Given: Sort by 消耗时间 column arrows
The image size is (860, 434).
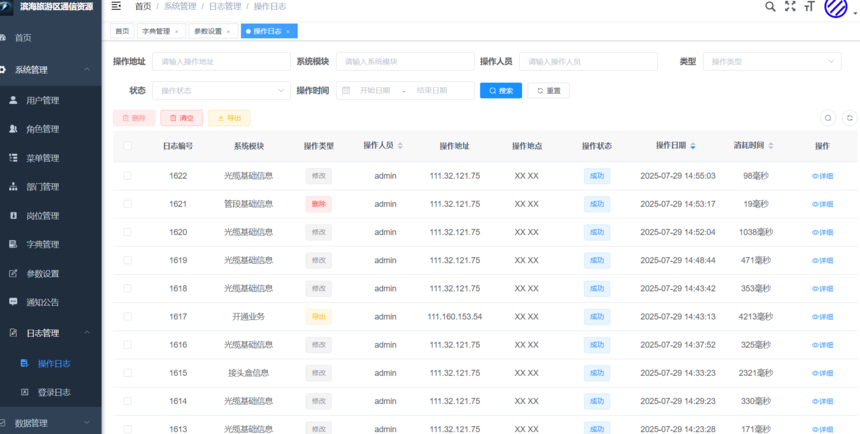Looking at the screenshot, I should [771, 146].
